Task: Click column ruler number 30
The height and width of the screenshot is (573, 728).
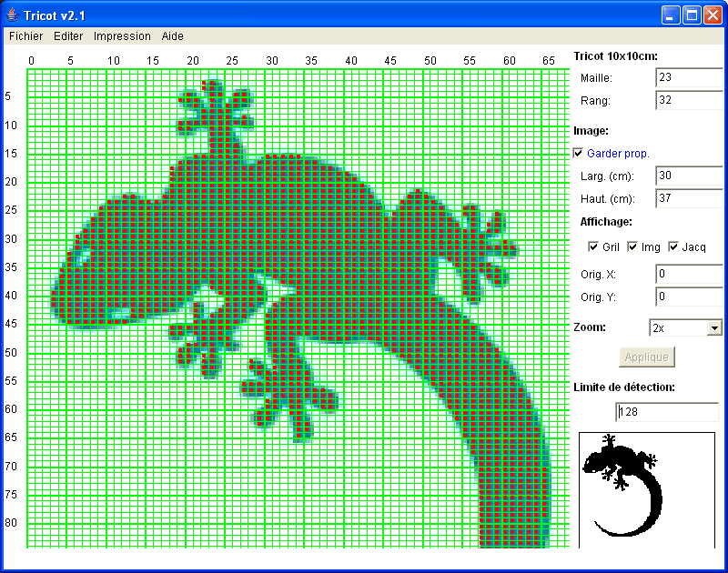Action: (272, 61)
